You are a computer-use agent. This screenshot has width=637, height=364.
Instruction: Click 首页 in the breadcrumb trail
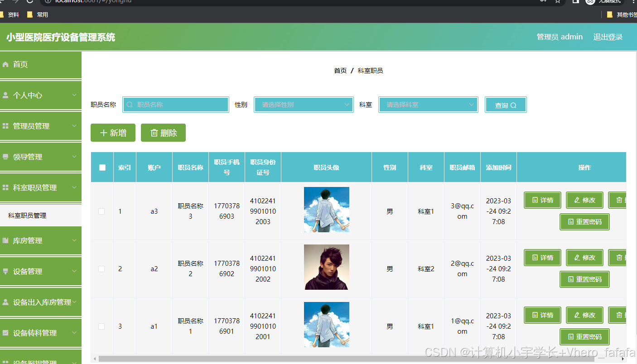[340, 70]
